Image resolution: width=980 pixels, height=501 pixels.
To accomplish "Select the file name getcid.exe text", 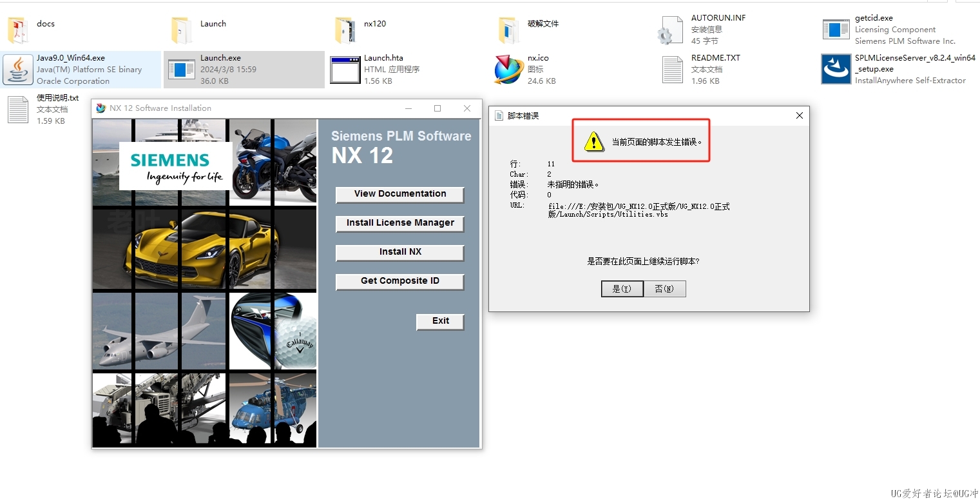I will pyautogui.click(x=874, y=18).
